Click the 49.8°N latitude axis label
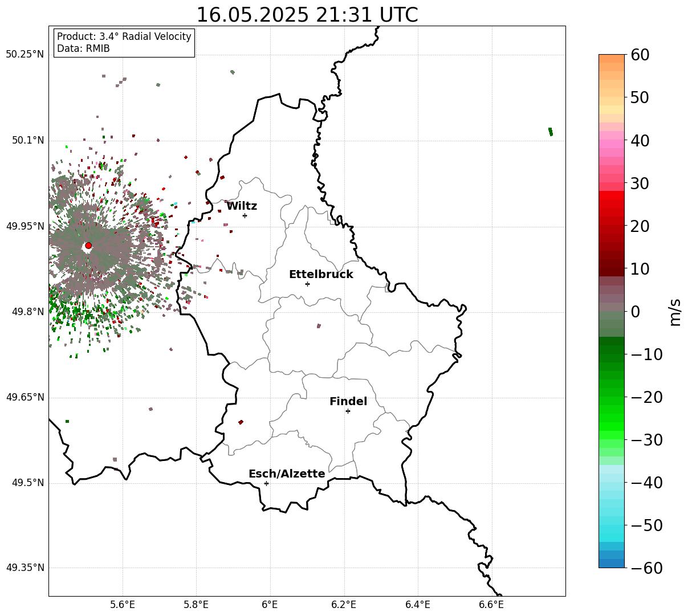Screen dimensions: 688x616 click(25, 312)
